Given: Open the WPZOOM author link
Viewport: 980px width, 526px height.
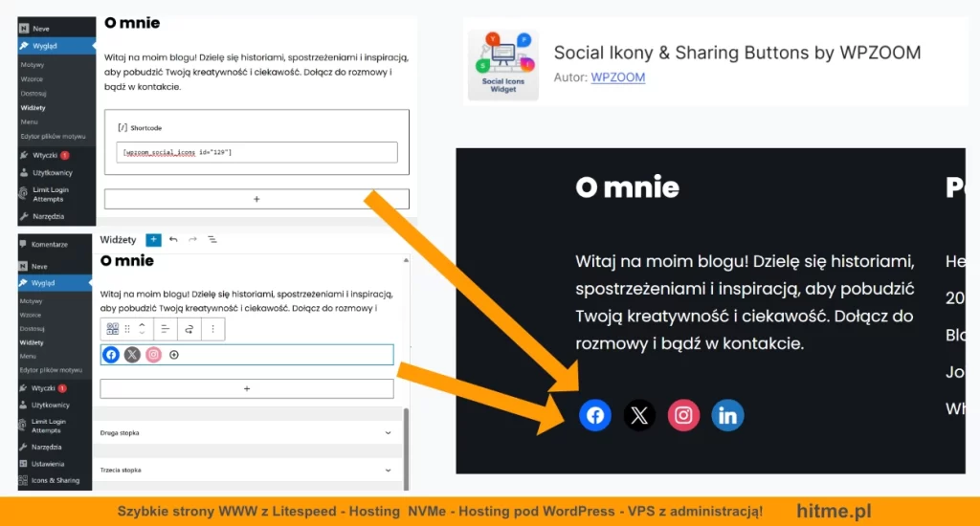Looking at the screenshot, I should click(x=617, y=77).
